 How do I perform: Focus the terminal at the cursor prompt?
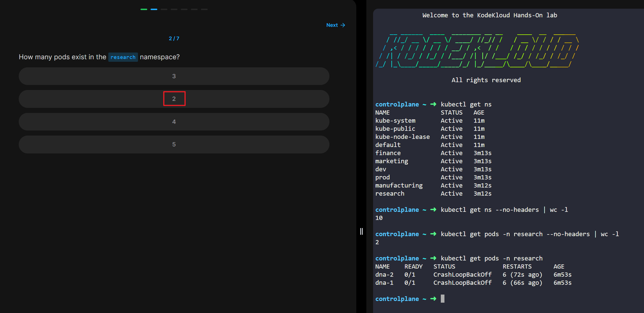point(442,299)
